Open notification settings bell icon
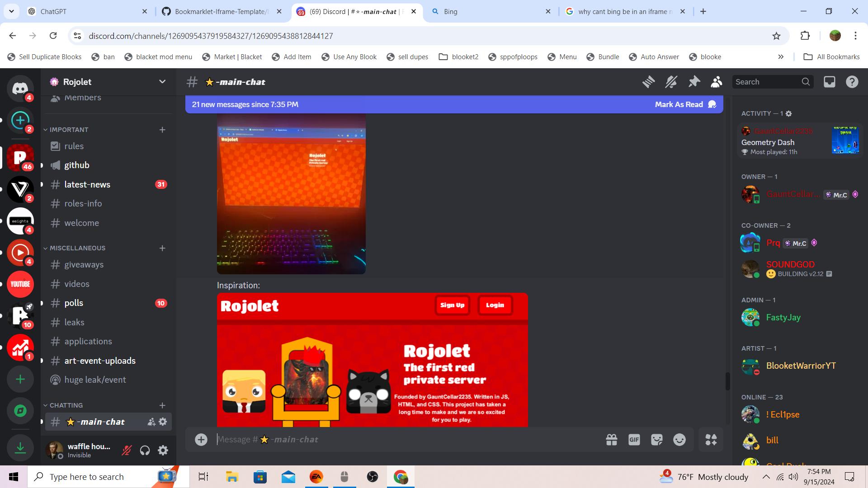Screen dimensions: 868x488 click(671, 82)
